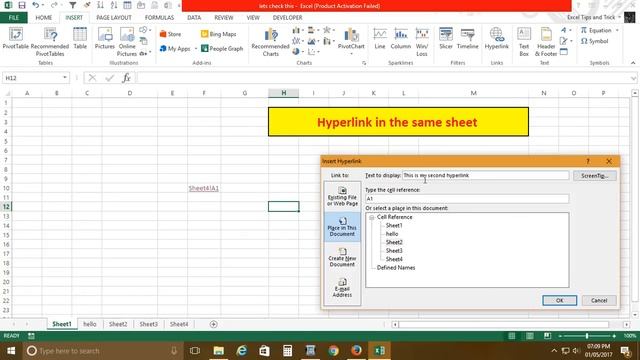Open the Office Store add-in
This screenshot has height=360, width=640.
170,34
